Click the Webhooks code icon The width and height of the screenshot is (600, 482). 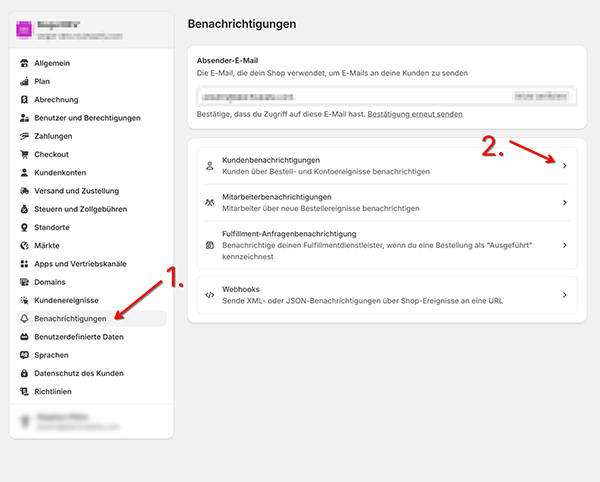click(x=209, y=295)
